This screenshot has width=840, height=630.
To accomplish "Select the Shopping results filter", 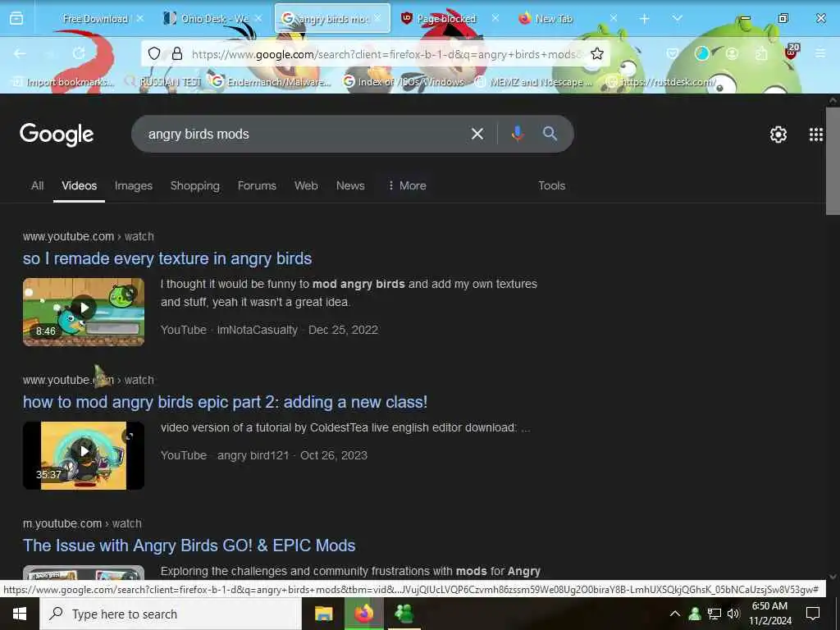I will [x=195, y=186].
